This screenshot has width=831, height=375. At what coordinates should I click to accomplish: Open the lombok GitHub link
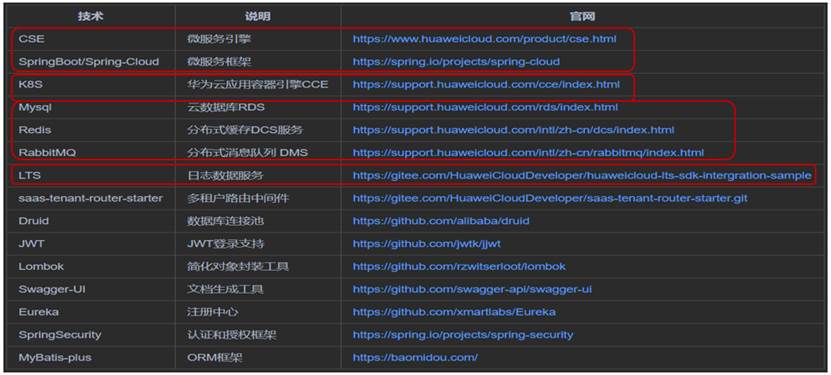click(459, 266)
